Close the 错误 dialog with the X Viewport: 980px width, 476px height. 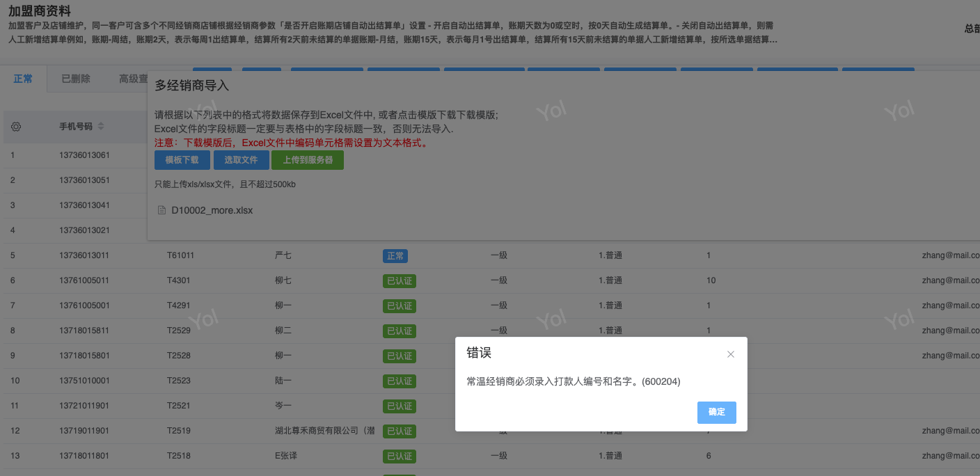(731, 354)
